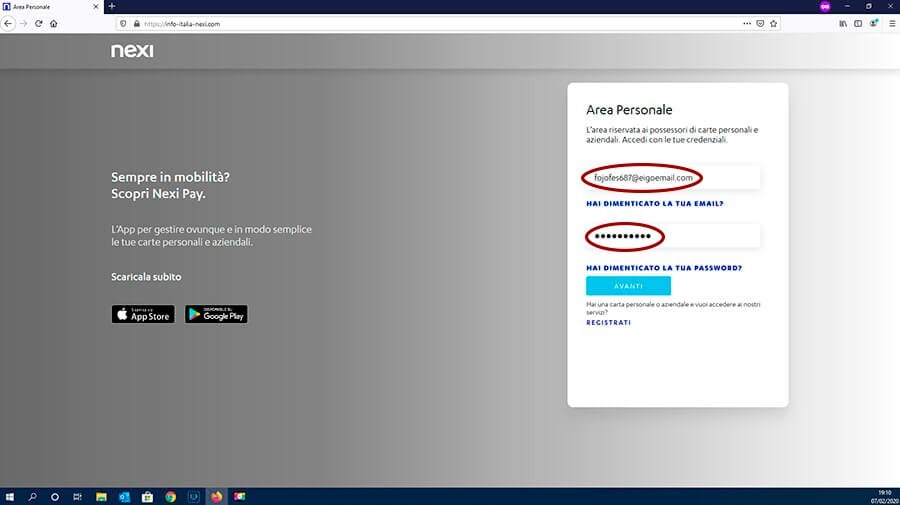Reload the current page
The height and width of the screenshot is (505, 900).
tap(38, 24)
